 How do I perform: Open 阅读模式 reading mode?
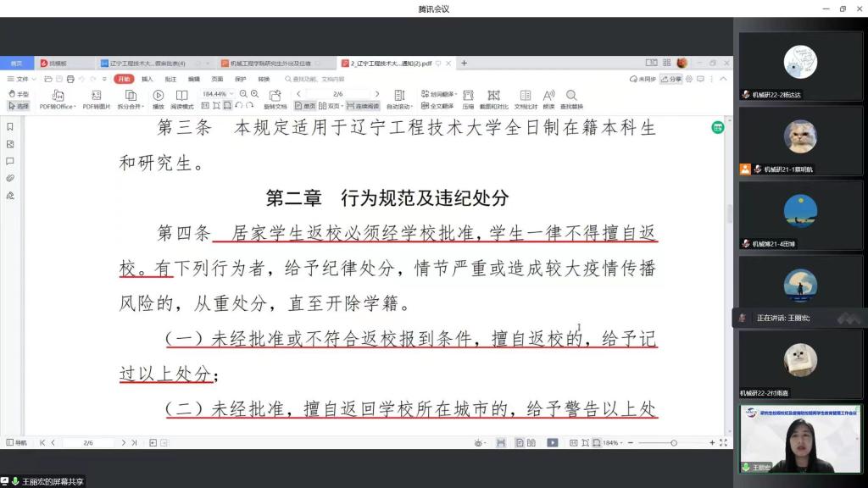tap(181, 99)
